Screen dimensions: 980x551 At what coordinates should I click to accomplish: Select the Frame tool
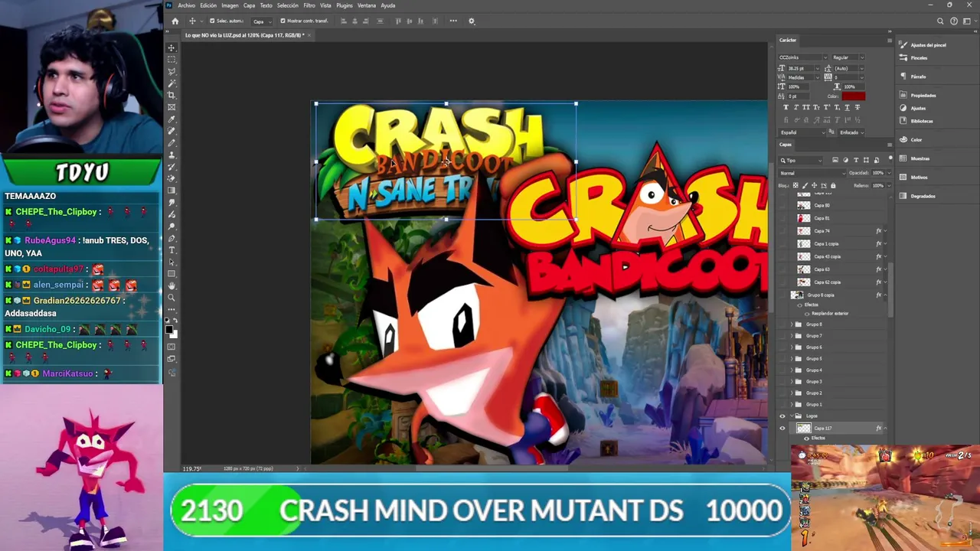click(171, 106)
